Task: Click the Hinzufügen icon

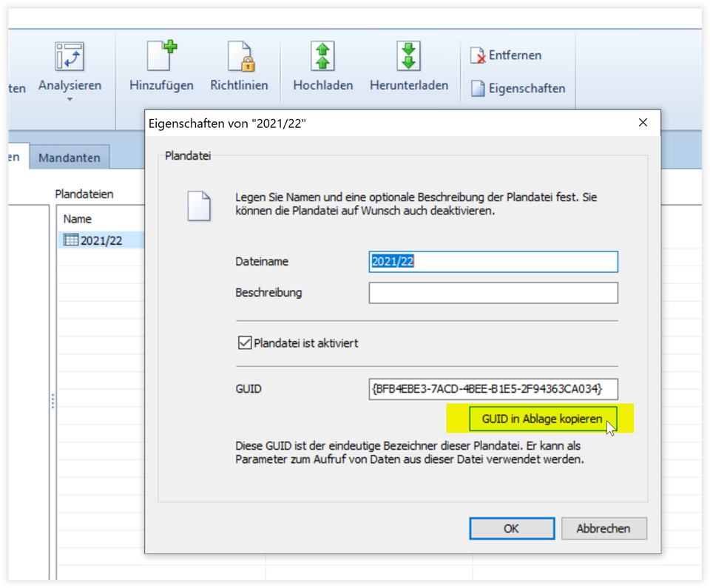Action: coord(161,57)
